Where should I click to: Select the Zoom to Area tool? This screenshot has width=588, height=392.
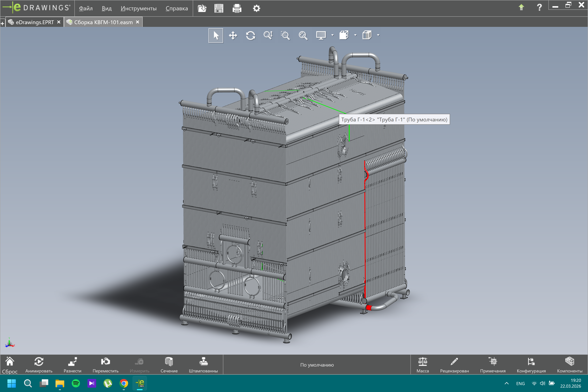(x=285, y=36)
